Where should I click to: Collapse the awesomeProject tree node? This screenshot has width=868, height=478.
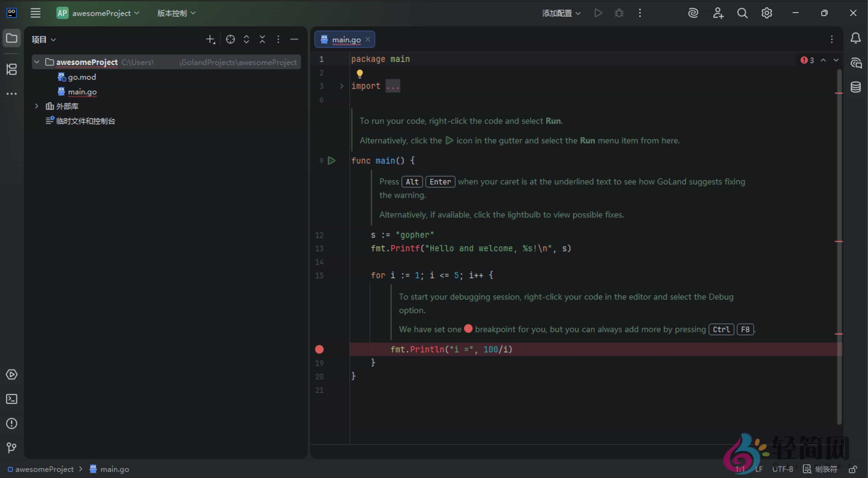click(36, 62)
